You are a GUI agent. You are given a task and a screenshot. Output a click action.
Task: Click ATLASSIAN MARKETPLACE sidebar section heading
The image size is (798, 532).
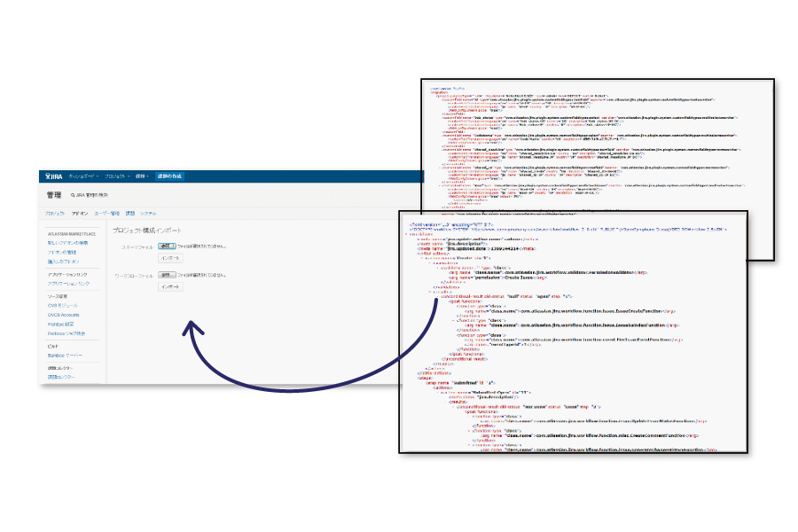point(72,234)
